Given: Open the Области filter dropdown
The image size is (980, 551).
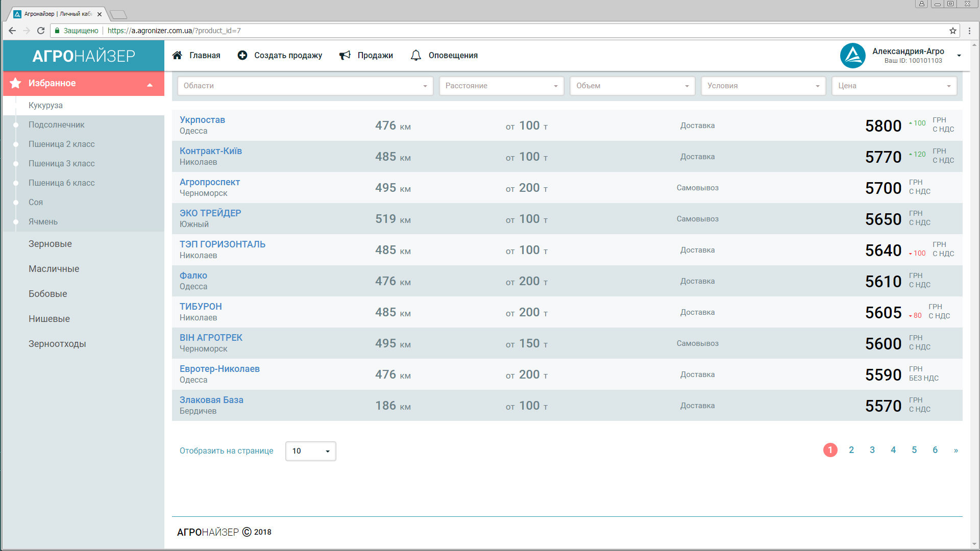Looking at the screenshot, I should point(305,86).
